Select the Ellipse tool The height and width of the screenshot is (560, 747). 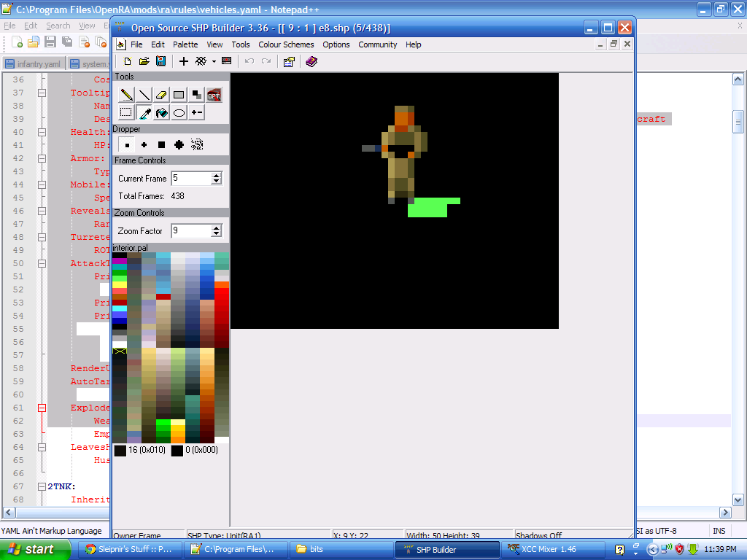click(179, 112)
